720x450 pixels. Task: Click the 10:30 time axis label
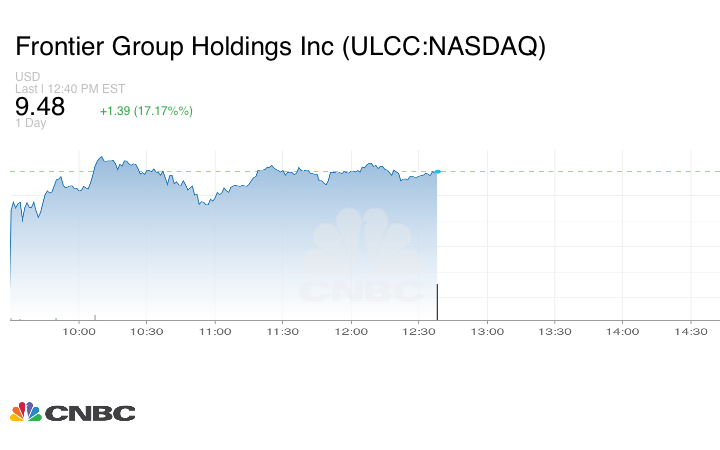point(147,331)
